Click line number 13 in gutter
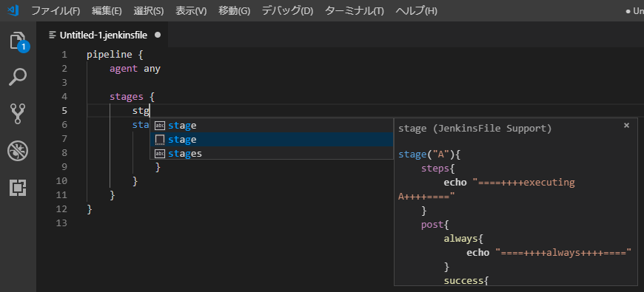The image size is (644, 292). pyautogui.click(x=61, y=223)
